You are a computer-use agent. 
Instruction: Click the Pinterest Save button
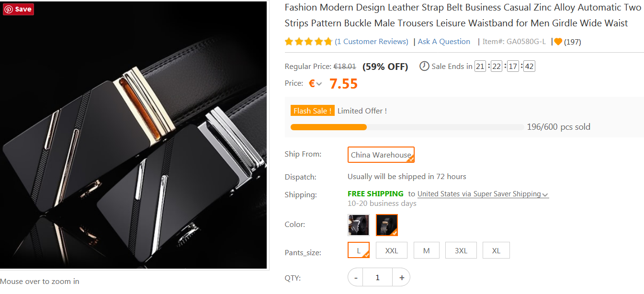[x=19, y=9]
